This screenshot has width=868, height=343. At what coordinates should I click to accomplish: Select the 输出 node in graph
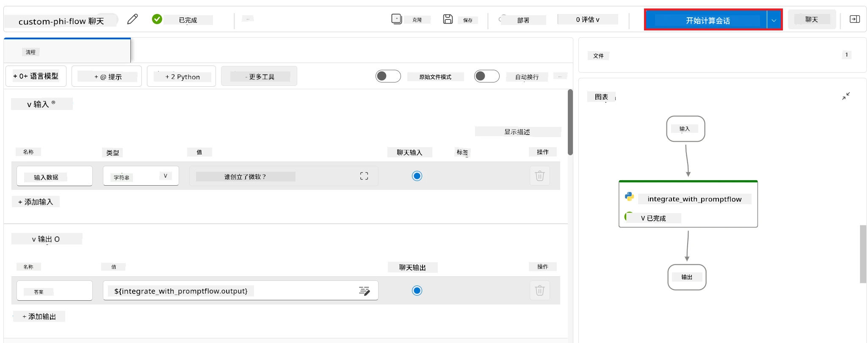point(687,277)
